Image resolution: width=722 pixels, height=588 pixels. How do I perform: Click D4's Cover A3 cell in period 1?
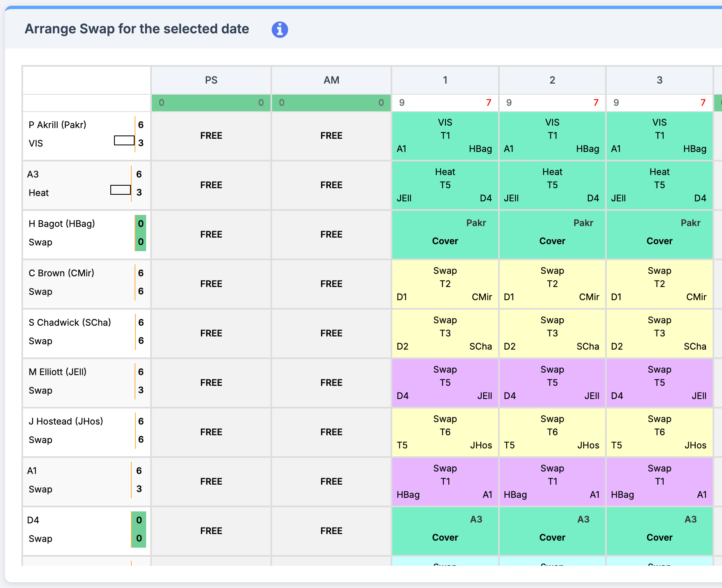point(445,531)
